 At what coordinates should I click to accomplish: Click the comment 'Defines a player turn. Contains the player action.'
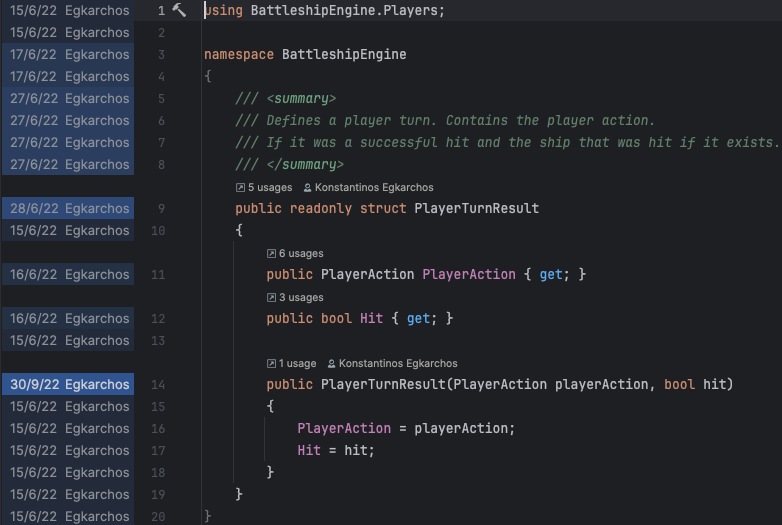pyautogui.click(x=460, y=120)
